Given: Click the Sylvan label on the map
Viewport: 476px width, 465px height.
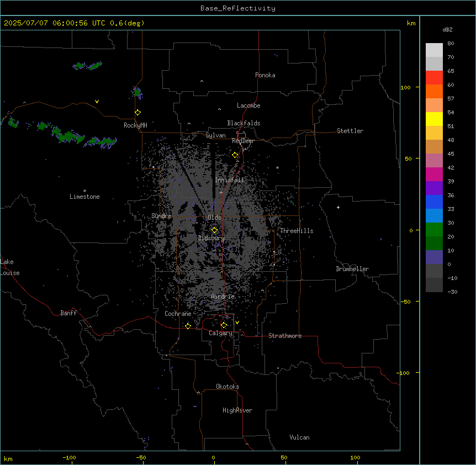Looking at the screenshot, I should tap(215, 135).
